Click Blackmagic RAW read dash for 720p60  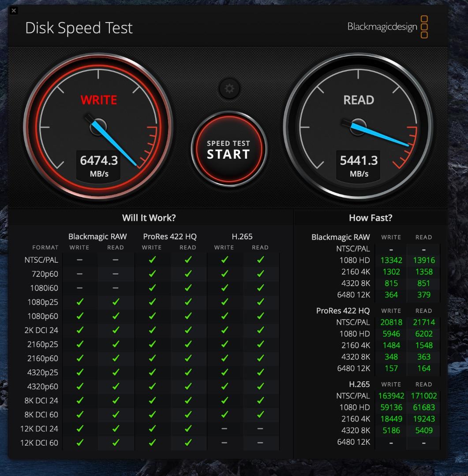116,274
